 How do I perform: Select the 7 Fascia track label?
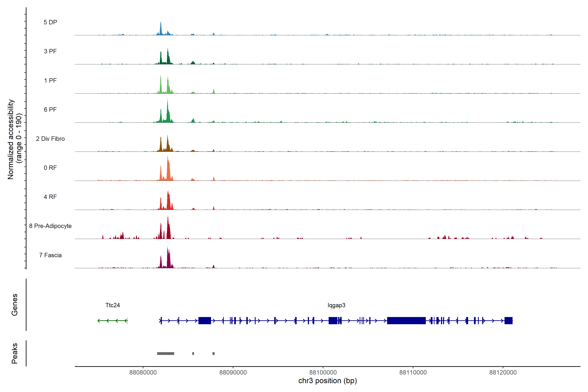(x=50, y=255)
